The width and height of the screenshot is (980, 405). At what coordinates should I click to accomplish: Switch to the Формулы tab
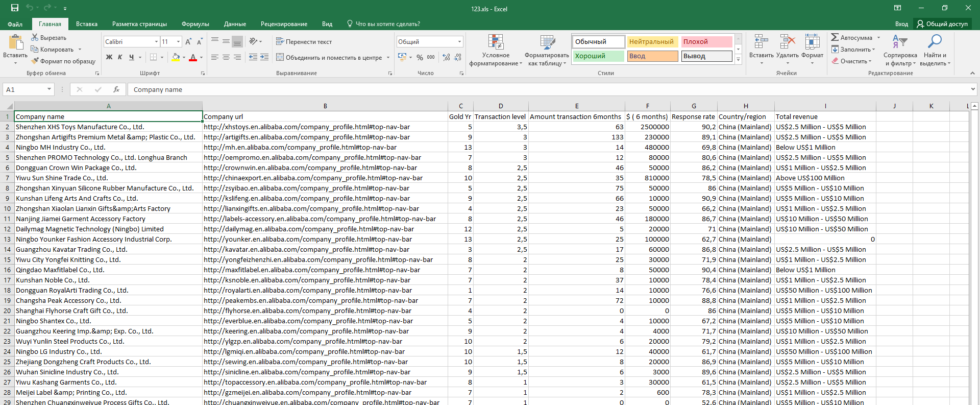pos(195,24)
